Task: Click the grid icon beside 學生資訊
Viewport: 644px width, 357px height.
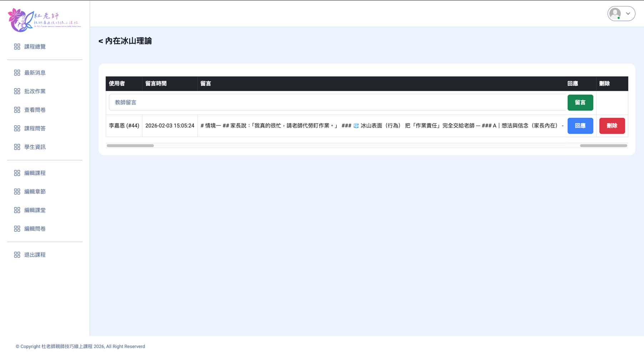Action: click(x=17, y=147)
